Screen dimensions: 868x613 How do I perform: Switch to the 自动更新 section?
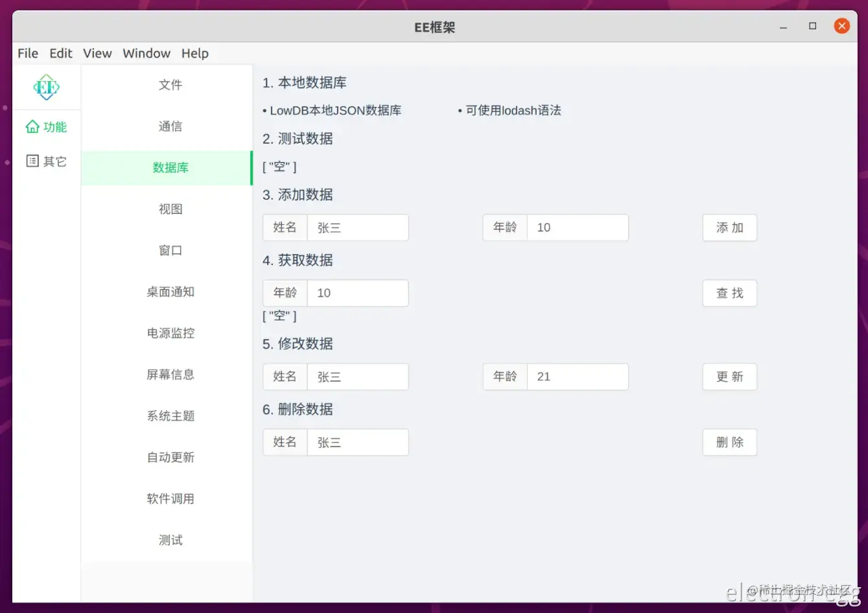tap(167, 457)
